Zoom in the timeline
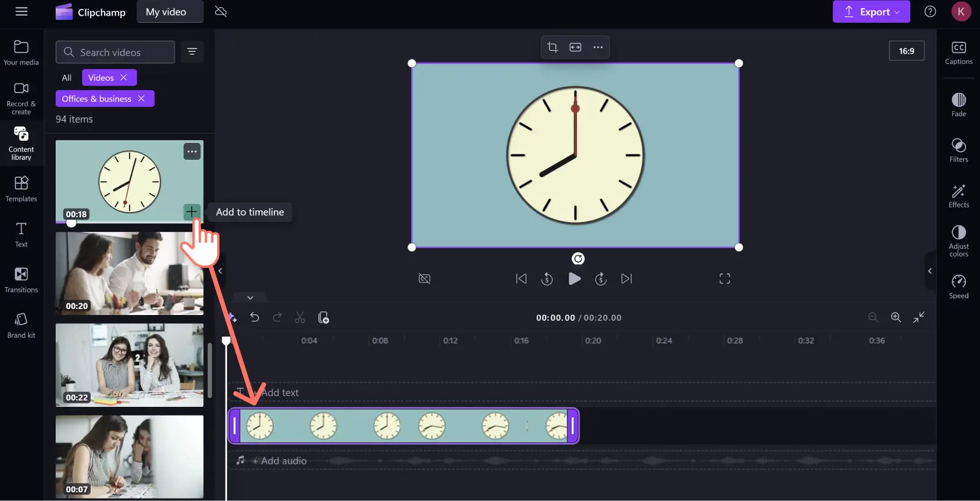 [x=896, y=317]
